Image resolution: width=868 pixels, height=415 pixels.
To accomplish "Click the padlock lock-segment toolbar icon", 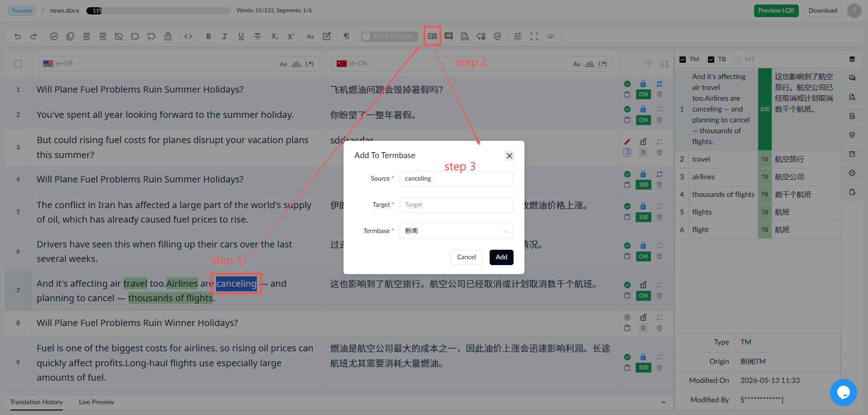I will pos(168,36).
